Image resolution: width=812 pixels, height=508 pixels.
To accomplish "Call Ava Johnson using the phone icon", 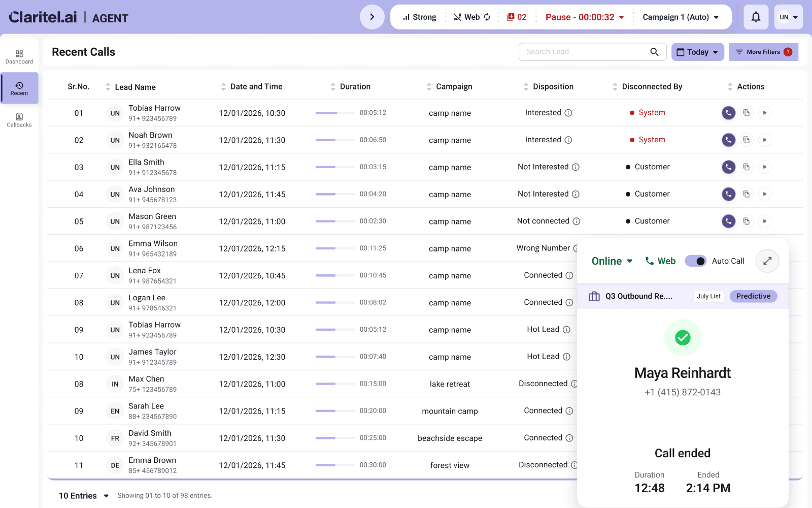I will (728, 194).
